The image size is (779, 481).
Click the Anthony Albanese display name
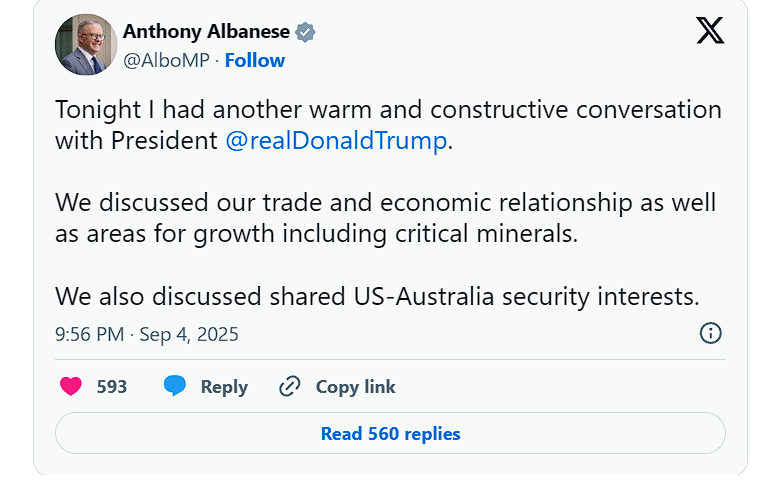(205, 32)
